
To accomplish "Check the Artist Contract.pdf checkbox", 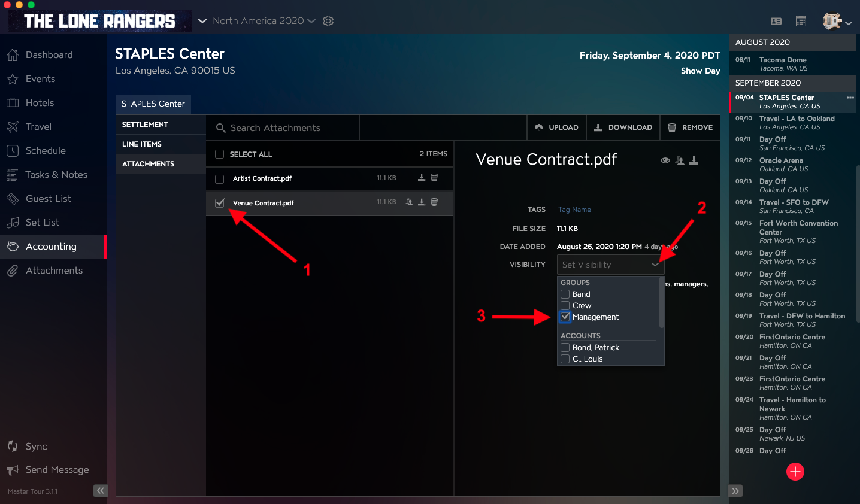I will (x=220, y=179).
